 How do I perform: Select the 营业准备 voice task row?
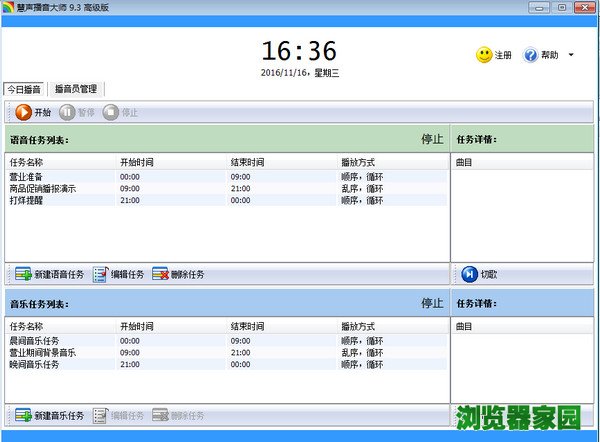click(27, 176)
